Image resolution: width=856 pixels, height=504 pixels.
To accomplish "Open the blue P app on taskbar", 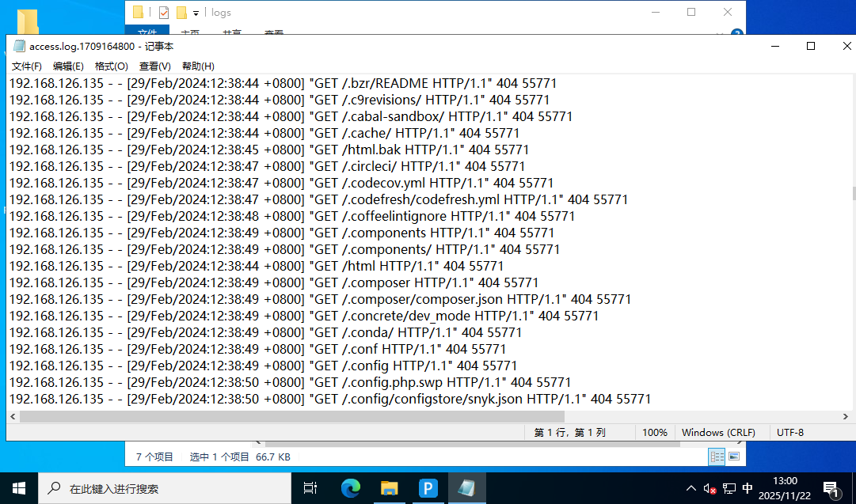I will pyautogui.click(x=428, y=488).
